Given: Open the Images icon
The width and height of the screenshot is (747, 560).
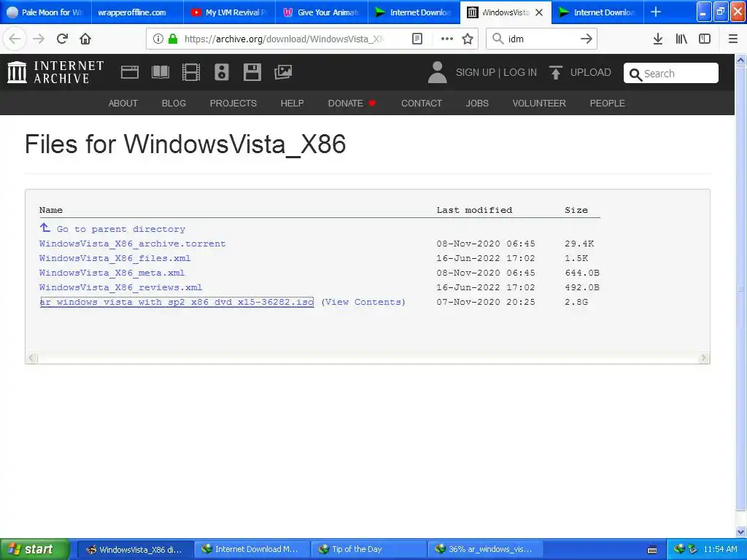Looking at the screenshot, I should coord(283,72).
